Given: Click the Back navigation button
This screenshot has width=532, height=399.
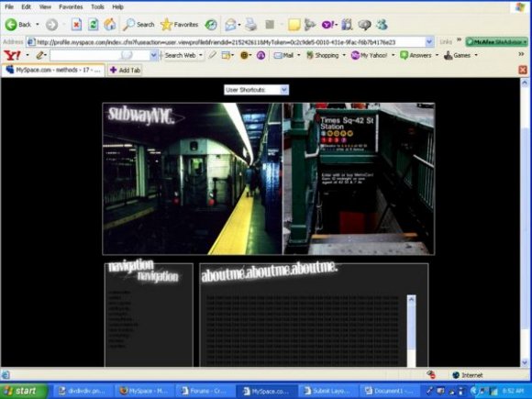Looking at the screenshot, I should click(18, 25).
